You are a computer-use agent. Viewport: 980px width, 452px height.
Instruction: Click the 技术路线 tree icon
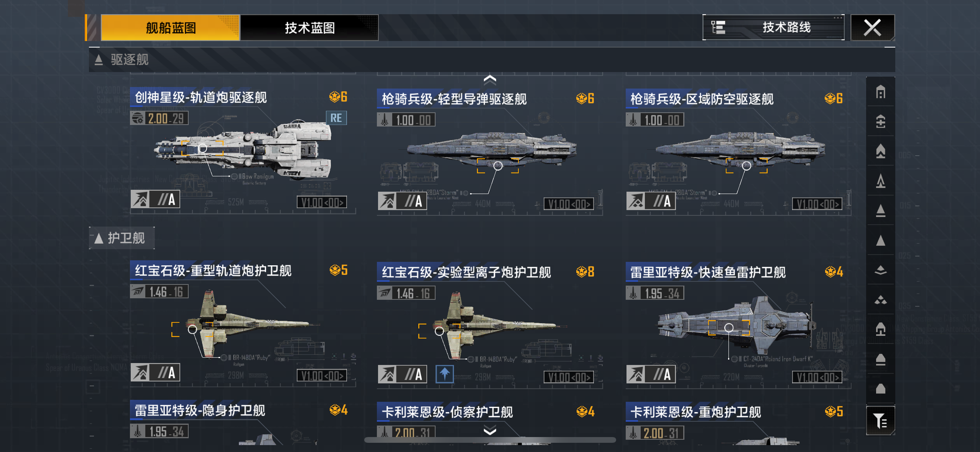coord(718,28)
